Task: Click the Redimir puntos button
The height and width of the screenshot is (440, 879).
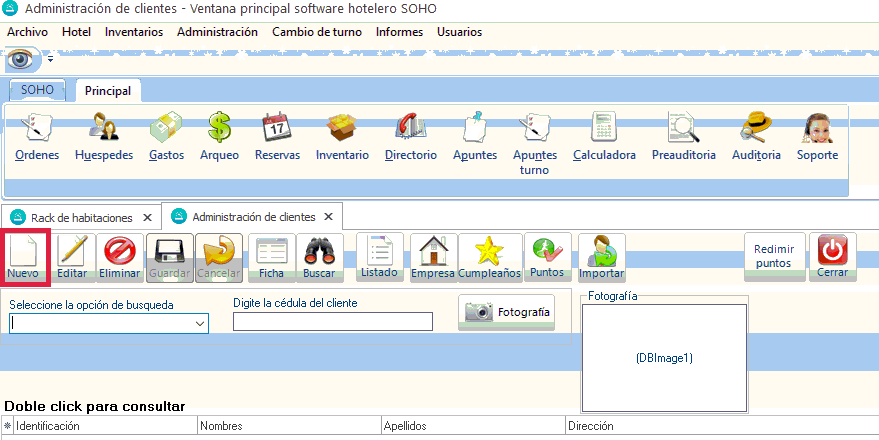Action: point(773,257)
